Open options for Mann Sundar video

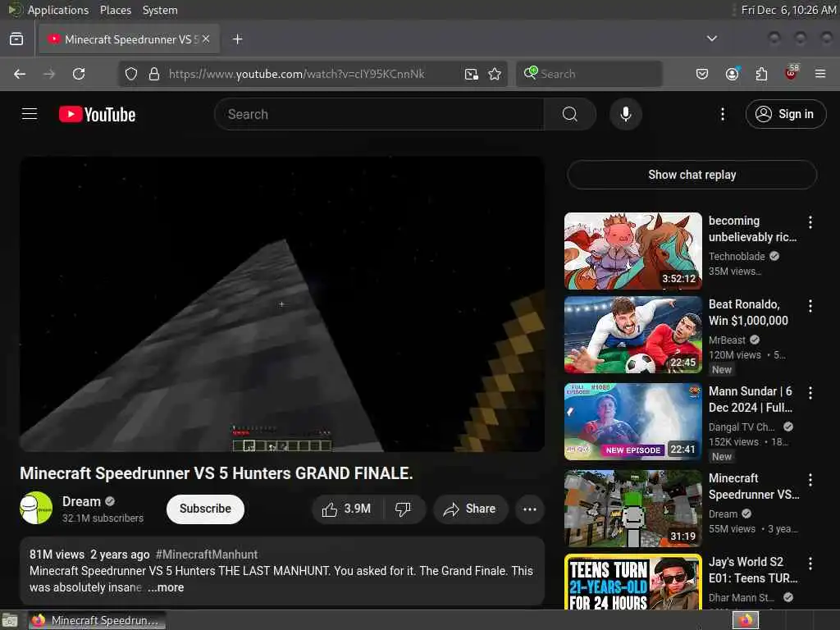[810, 393]
